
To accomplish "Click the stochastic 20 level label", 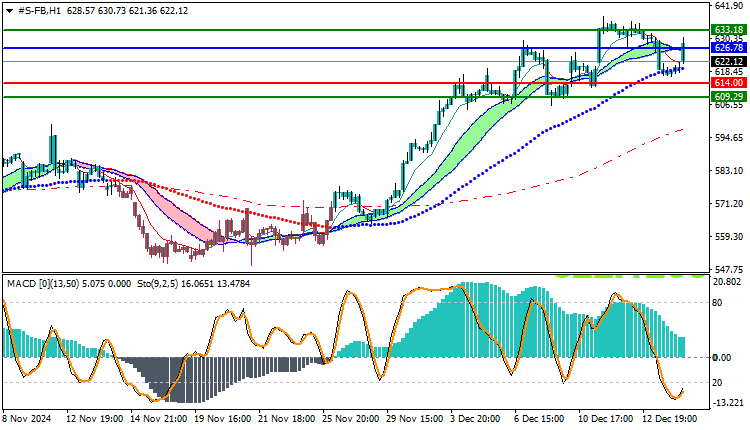I will pyautogui.click(x=717, y=383).
